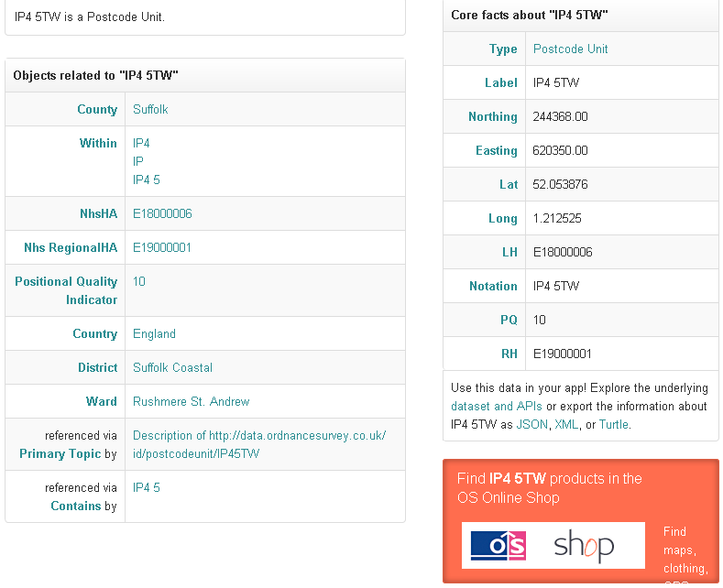Open the dataset and APIs link
This screenshot has height=588, width=723.
(x=496, y=406)
